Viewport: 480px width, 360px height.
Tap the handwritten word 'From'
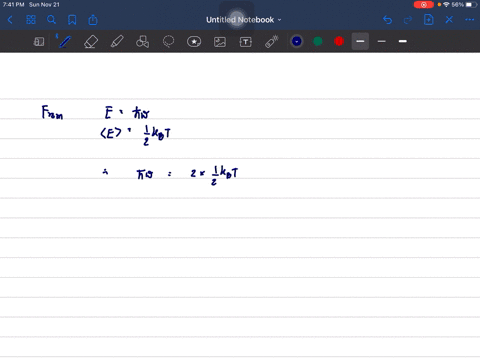pos(52,112)
